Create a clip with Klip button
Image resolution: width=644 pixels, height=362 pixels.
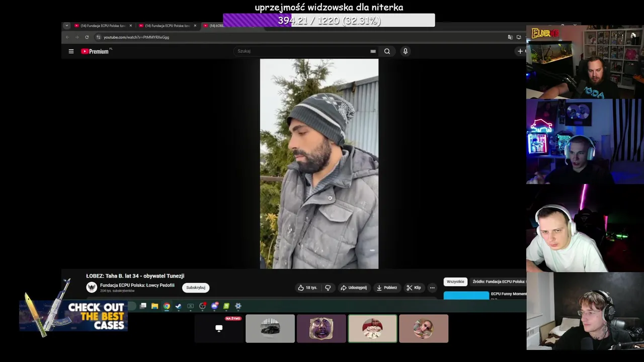coord(414,288)
